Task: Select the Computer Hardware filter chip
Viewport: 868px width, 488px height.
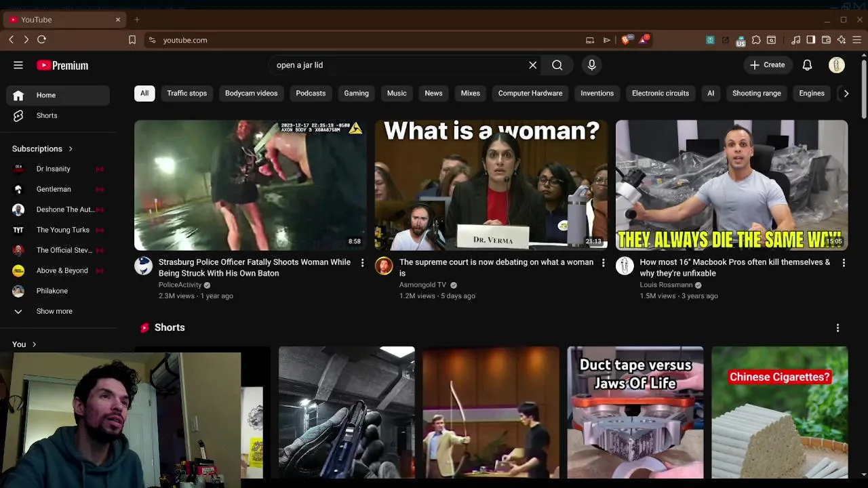Action: (x=530, y=94)
